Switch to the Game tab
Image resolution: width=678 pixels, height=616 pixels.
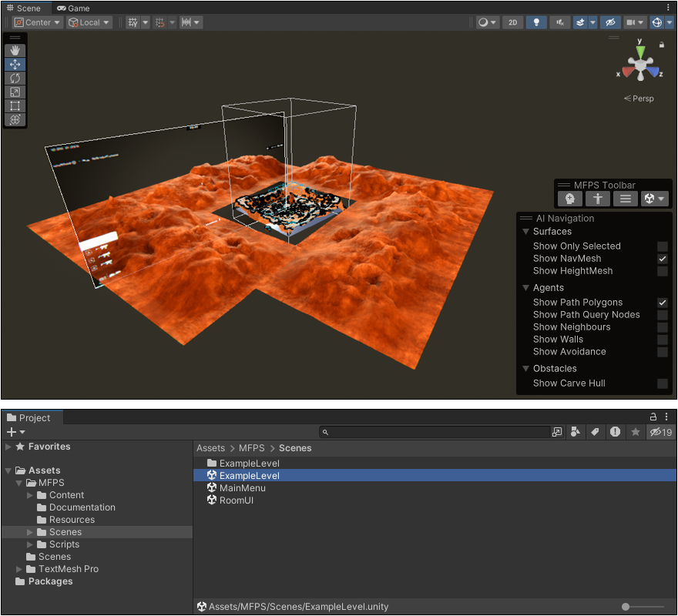coord(73,8)
